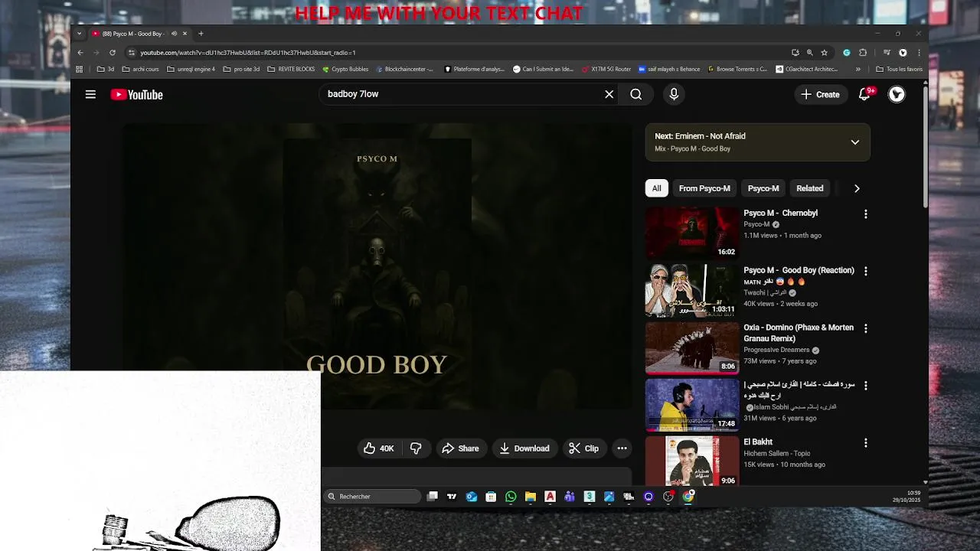This screenshot has width=980, height=551.
Task: Open Chrome extensions puzzle icon
Action: (863, 53)
